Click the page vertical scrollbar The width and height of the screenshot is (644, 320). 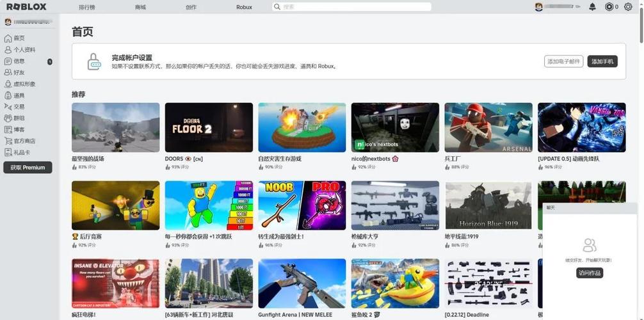click(x=641, y=25)
